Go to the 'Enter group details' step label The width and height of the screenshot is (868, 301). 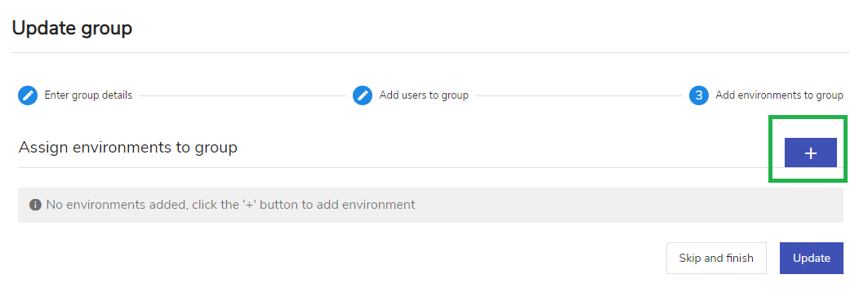pos(88,95)
